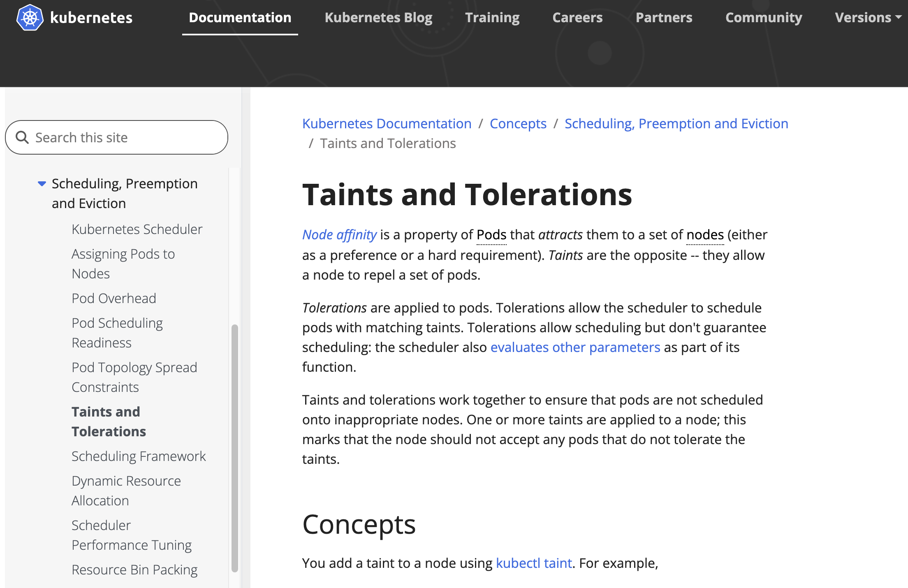Image resolution: width=908 pixels, height=588 pixels.
Task: Select Kubernetes Scheduler in the sidebar
Action: [x=137, y=229]
